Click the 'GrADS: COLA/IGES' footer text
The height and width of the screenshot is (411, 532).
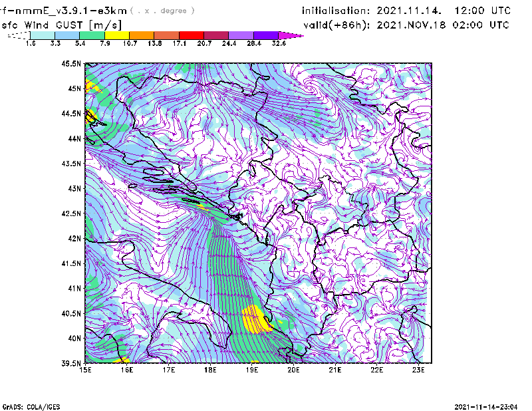[31, 407]
